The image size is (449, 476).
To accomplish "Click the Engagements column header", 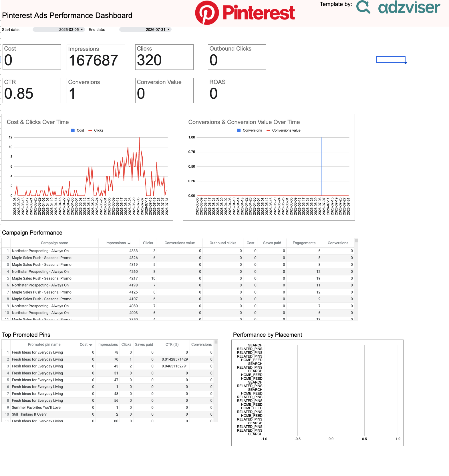I will (304, 243).
